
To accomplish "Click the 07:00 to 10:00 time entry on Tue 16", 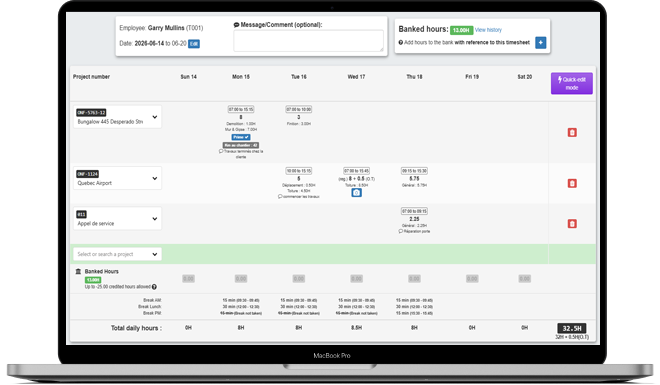I will [298, 109].
